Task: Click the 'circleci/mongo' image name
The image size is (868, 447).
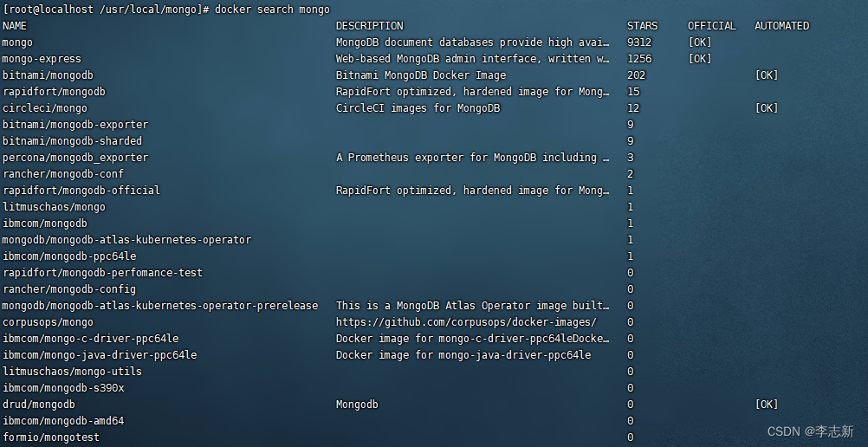Action: [x=45, y=108]
